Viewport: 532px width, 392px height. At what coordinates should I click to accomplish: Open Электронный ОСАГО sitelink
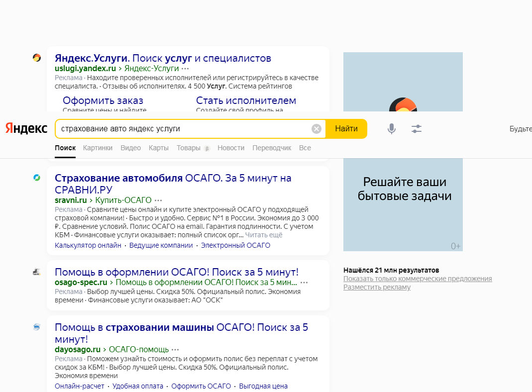point(235,245)
